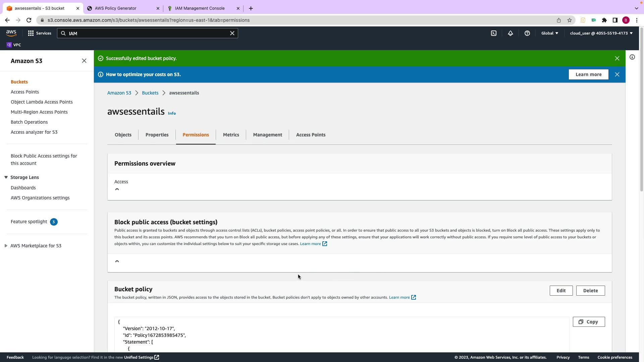The height and width of the screenshot is (362, 644).
Task: Close the Amazon S3 sidebar
Action: click(84, 61)
